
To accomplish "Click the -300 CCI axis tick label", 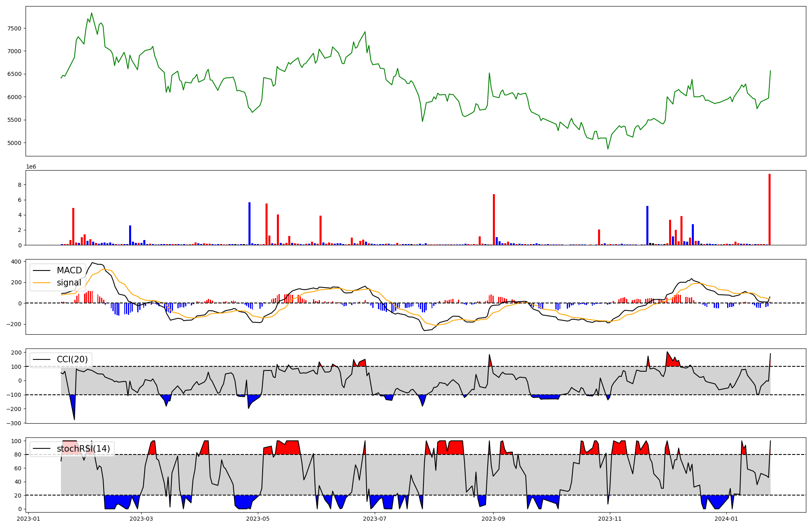I will [x=14, y=423].
